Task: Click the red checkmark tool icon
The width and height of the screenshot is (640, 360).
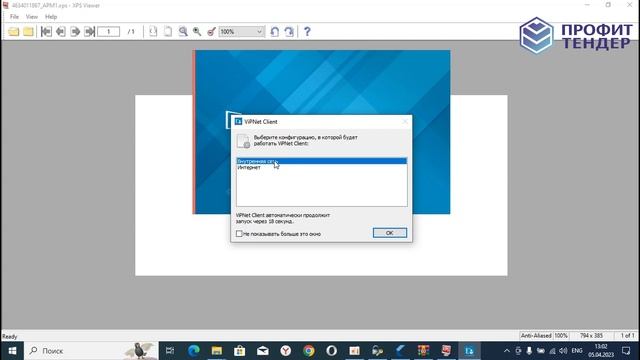Action: coord(211,31)
